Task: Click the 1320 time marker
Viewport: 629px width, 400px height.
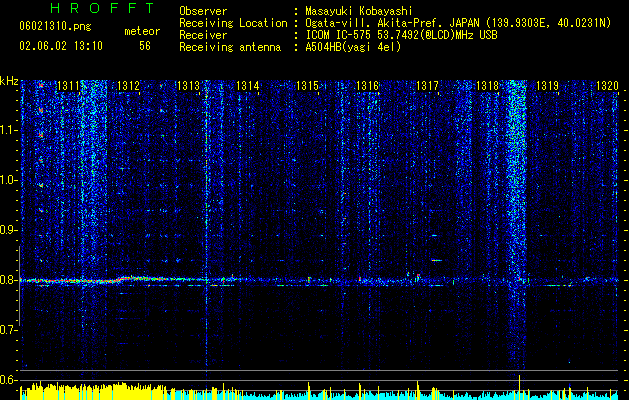Action: tap(607, 86)
